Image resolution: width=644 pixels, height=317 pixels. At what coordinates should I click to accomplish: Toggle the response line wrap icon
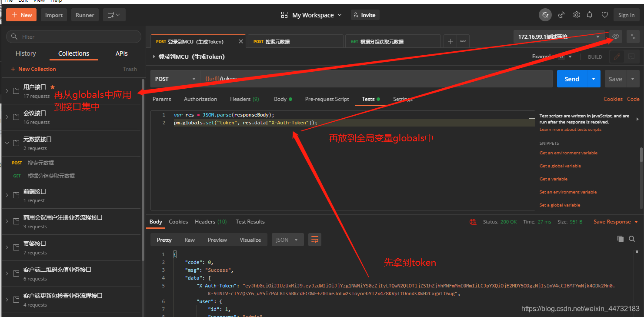(x=315, y=240)
